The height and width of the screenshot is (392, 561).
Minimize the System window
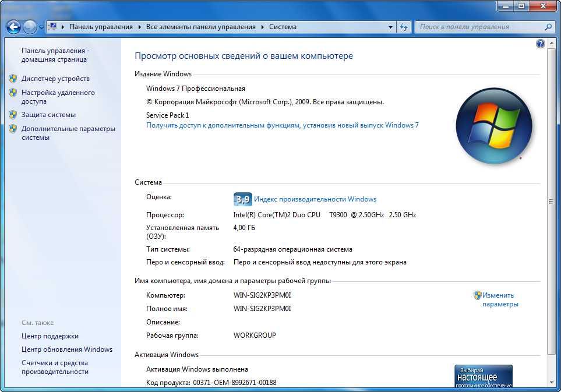pos(506,6)
